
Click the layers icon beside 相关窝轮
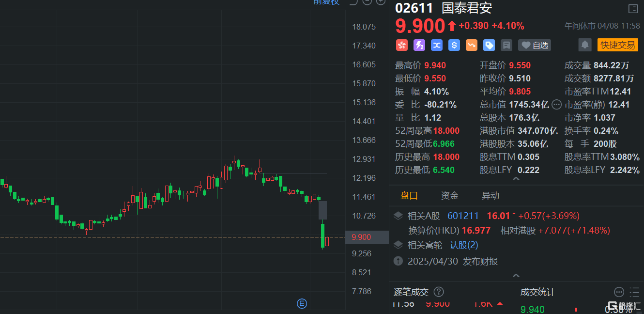398,245
